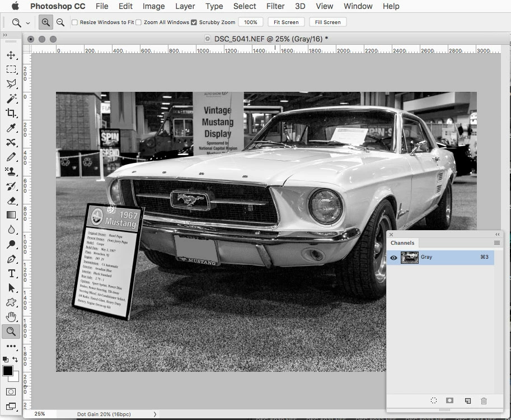Change screen mode button in toolbox

tap(11, 407)
